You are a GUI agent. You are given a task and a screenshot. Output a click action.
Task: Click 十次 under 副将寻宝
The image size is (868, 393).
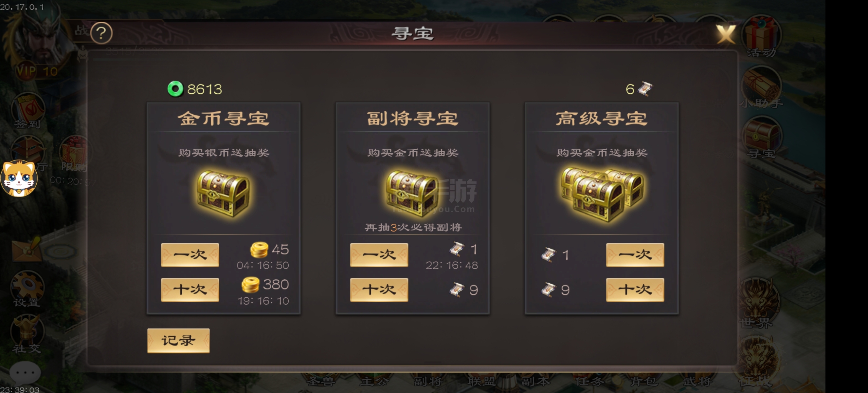[x=379, y=290]
